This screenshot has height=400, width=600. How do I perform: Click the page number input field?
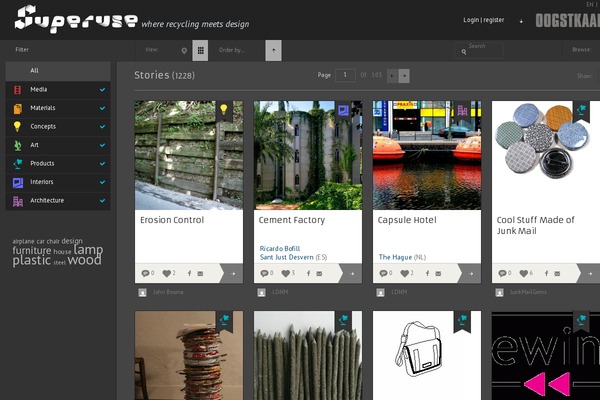pyautogui.click(x=345, y=75)
